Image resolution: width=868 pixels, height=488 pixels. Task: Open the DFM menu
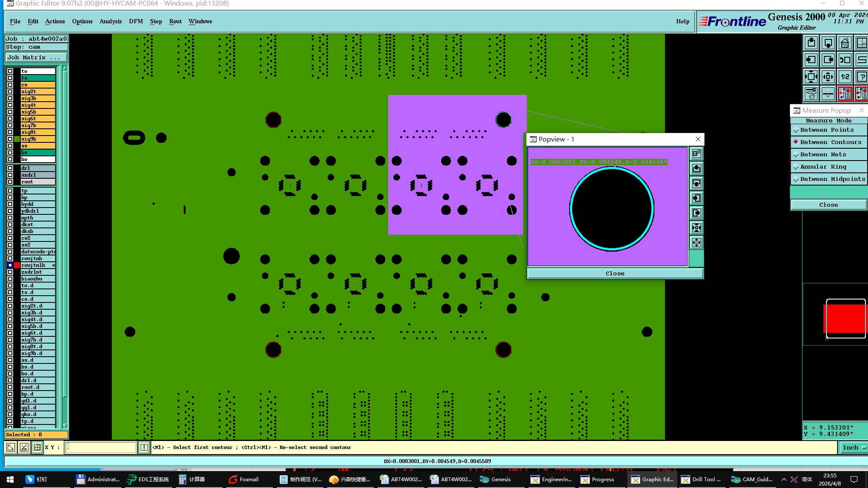136,21
